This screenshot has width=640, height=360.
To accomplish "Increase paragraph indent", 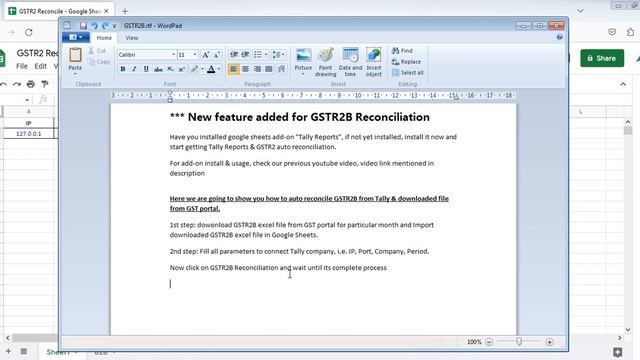I will tap(245, 55).
